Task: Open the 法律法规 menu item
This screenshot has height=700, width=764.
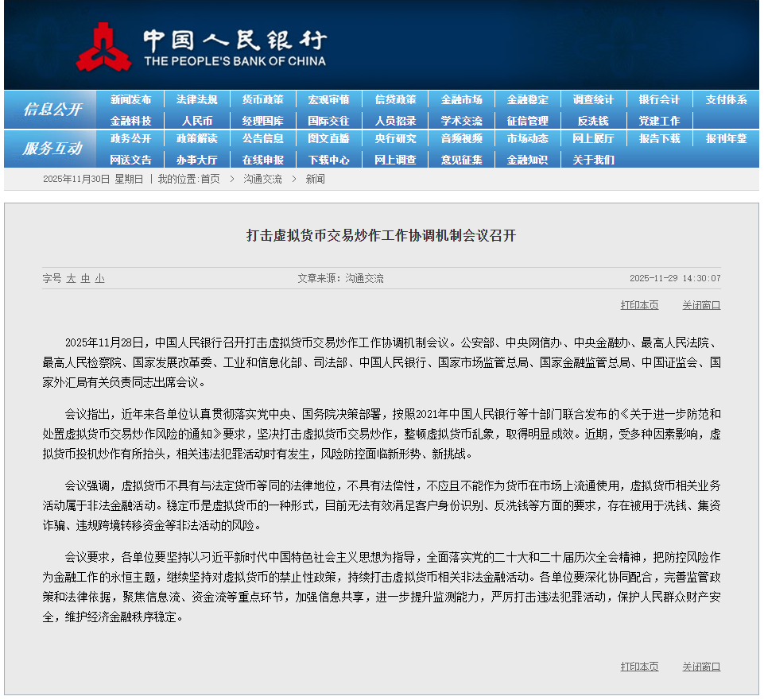Action: [x=197, y=100]
